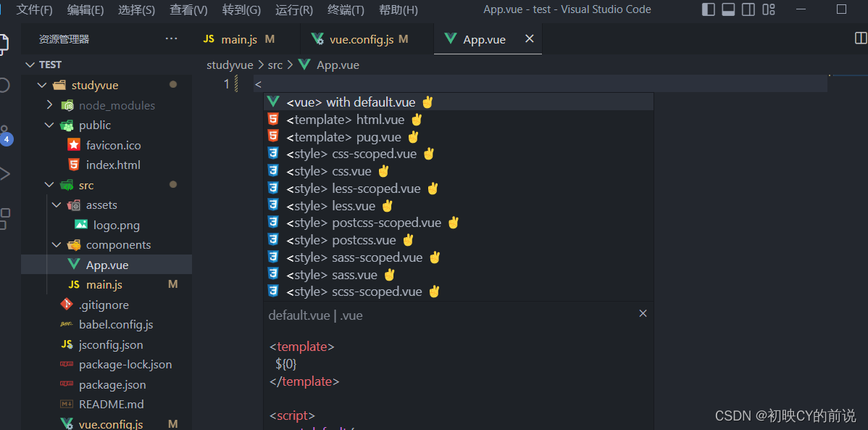This screenshot has height=430, width=868.
Task: Switch to the main.js editor tab
Action: [x=246, y=39]
